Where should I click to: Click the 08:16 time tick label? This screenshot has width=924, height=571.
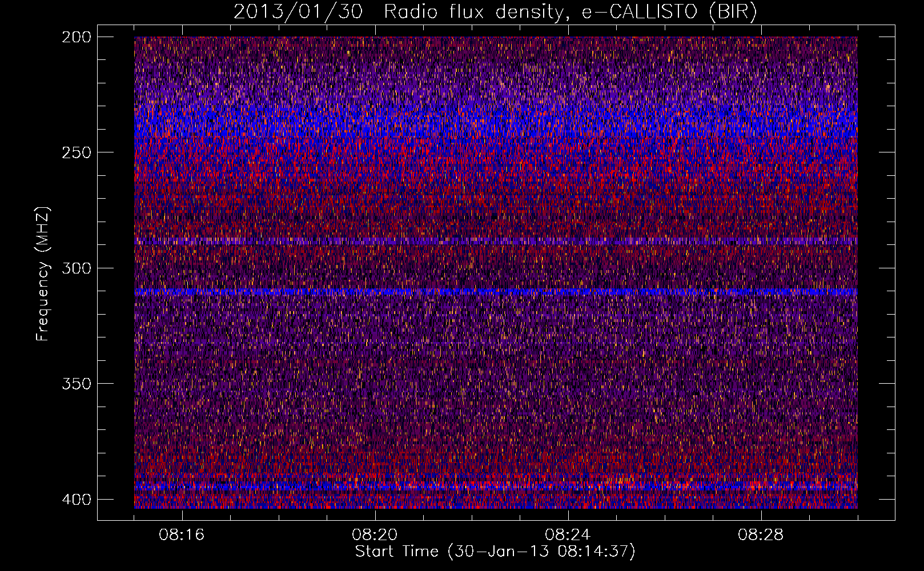[182, 535]
